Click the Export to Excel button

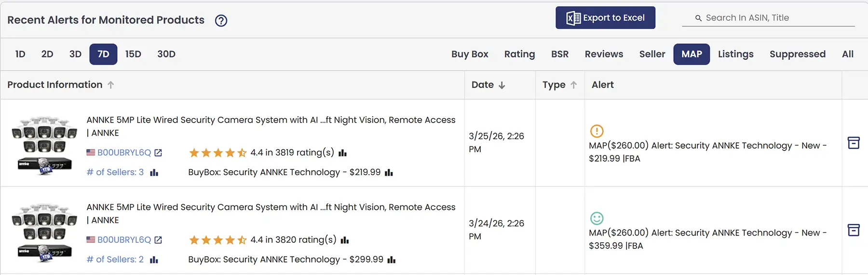(x=605, y=18)
